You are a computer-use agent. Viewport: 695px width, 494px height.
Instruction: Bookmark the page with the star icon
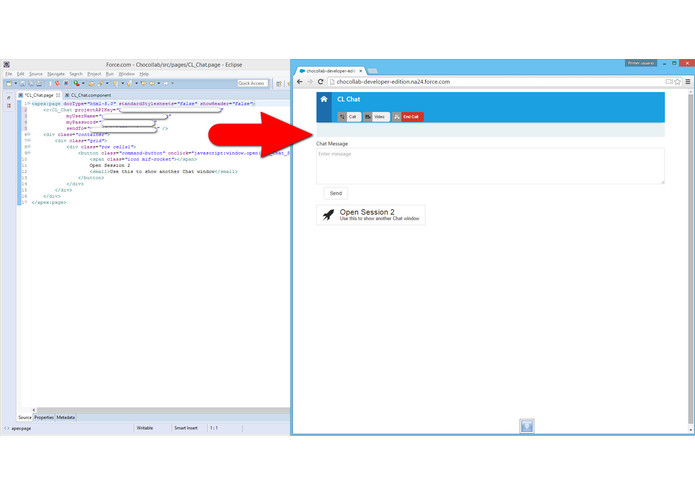[x=678, y=82]
